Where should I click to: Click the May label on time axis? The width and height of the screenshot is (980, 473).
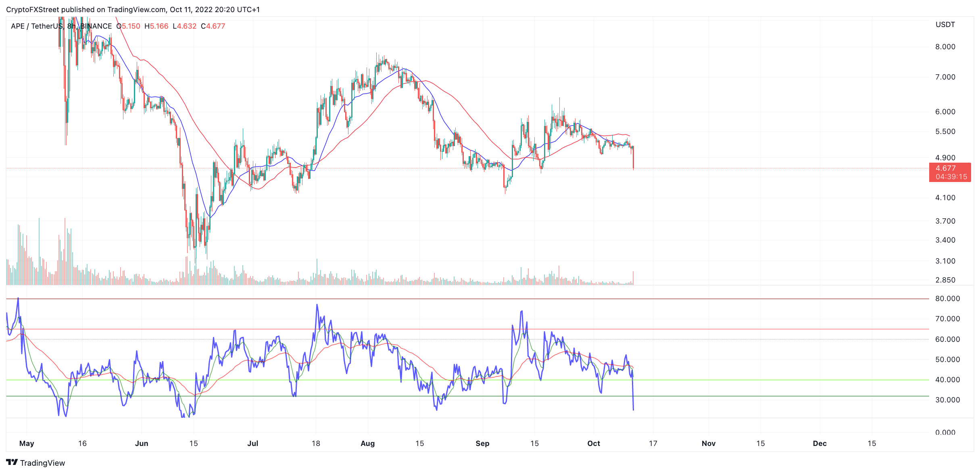tap(27, 444)
